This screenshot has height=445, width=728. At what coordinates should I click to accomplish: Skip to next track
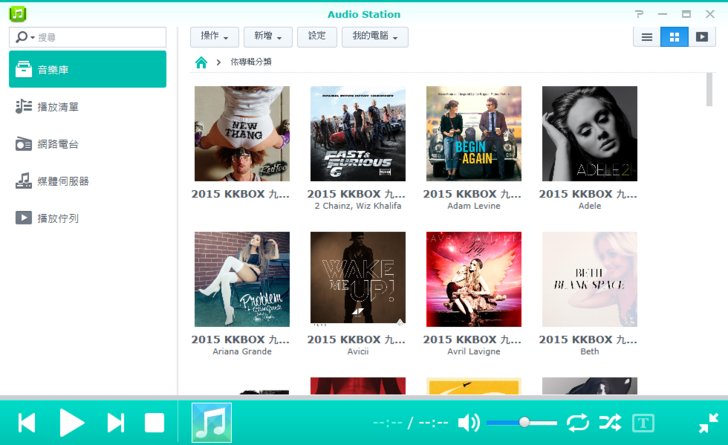click(116, 423)
